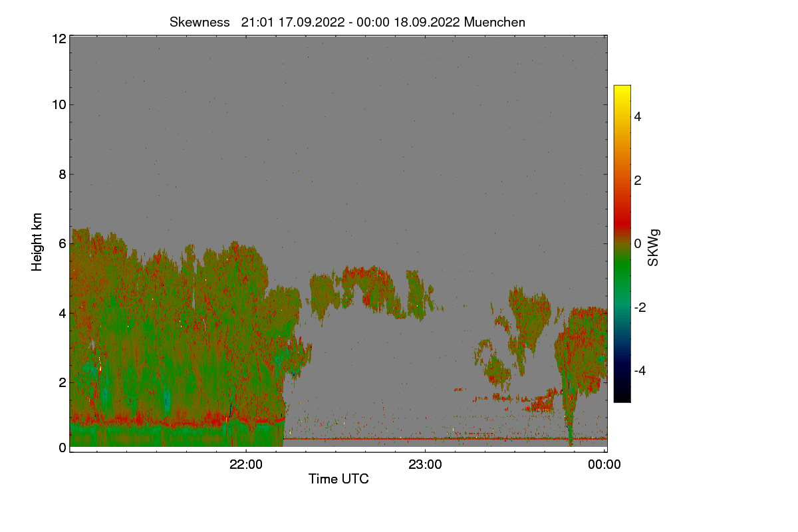Click the height axis value 8

click(62, 174)
